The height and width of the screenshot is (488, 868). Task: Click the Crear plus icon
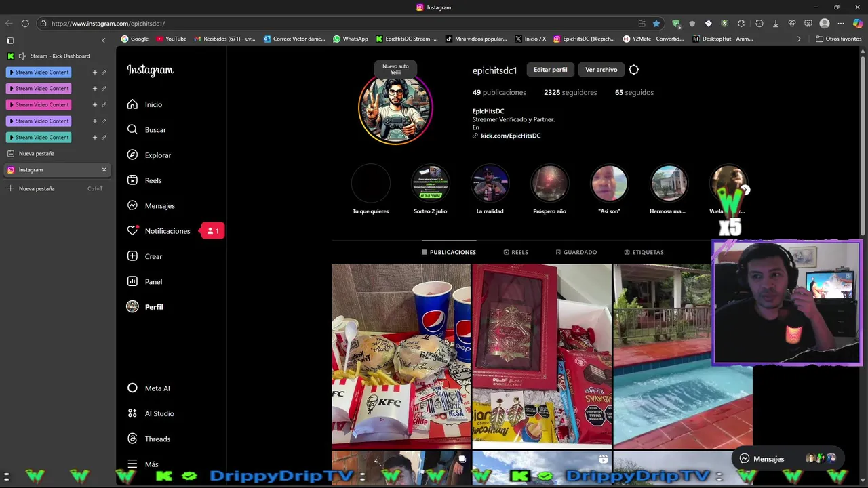pyautogui.click(x=132, y=256)
